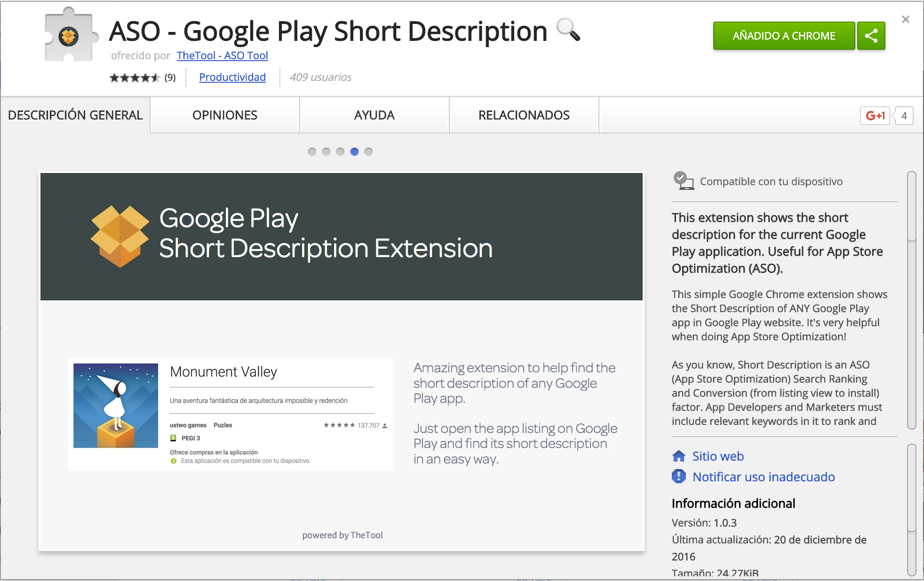Open the green share menu

(x=871, y=35)
